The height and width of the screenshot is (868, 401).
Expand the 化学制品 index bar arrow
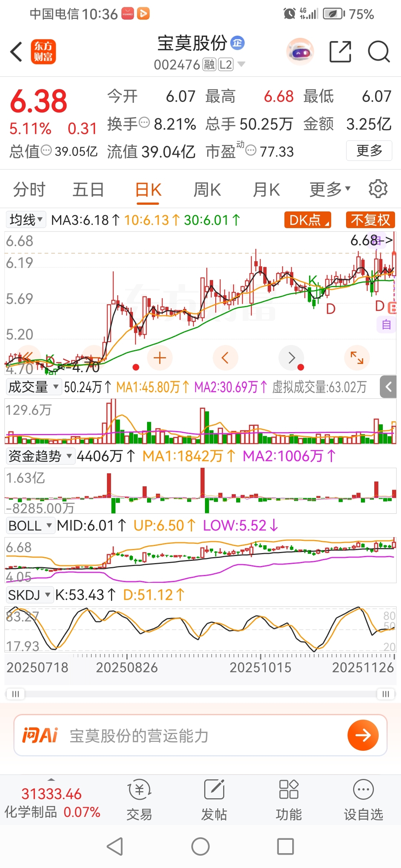tap(52, 779)
